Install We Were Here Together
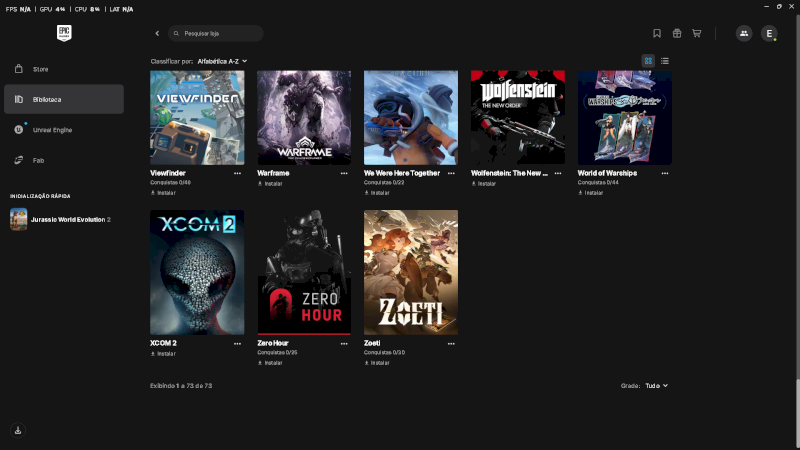The width and height of the screenshot is (800, 450). click(377, 193)
